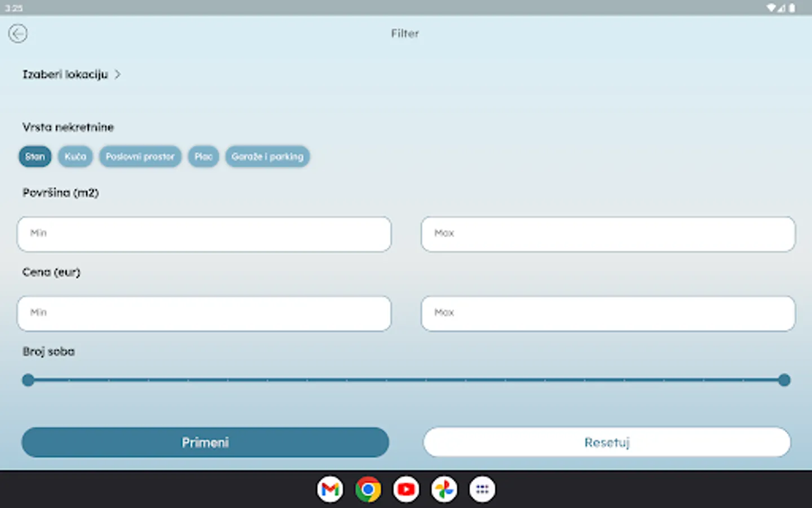Go back using the circled arrow icon
The image size is (812, 508).
coord(18,34)
